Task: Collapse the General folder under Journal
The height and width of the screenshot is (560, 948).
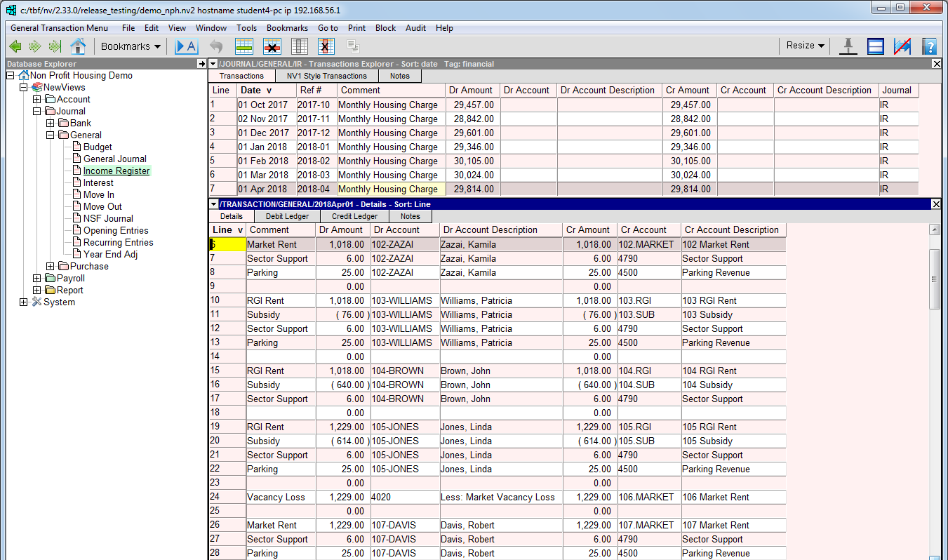Action: 51,135
